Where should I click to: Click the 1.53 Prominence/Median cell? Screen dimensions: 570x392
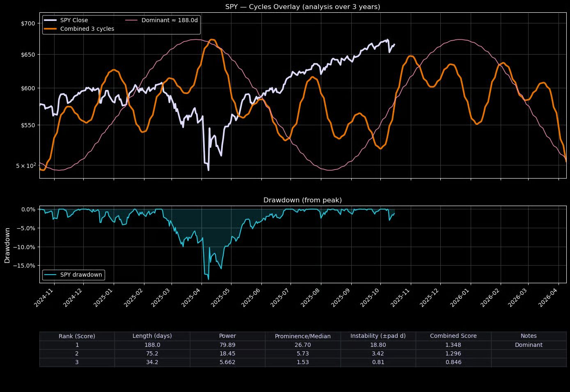pyautogui.click(x=303, y=362)
